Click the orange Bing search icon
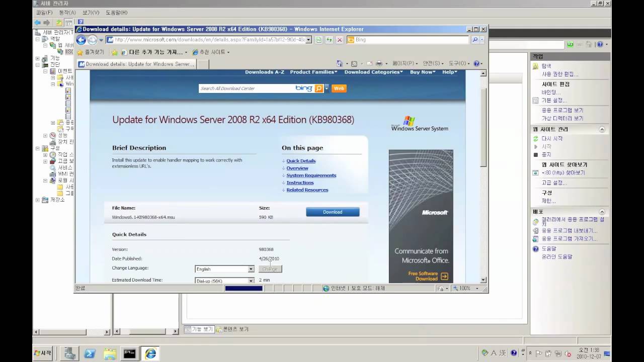The width and height of the screenshot is (644, 362). click(x=319, y=88)
